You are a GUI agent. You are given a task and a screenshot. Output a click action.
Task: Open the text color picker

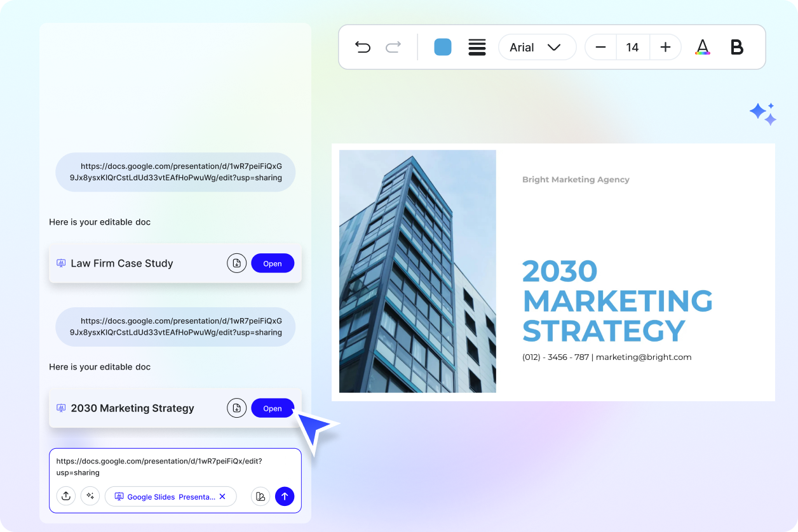pyautogui.click(x=703, y=46)
